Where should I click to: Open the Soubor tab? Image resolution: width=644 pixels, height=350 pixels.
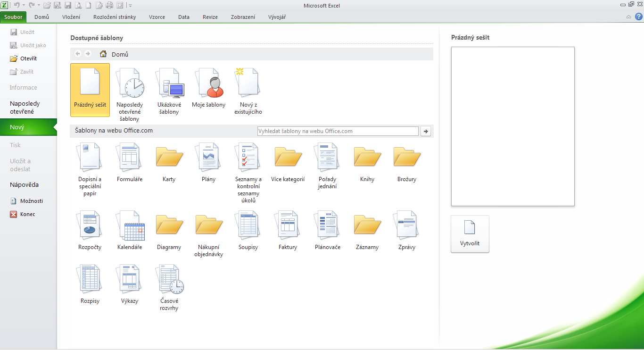click(x=13, y=17)
